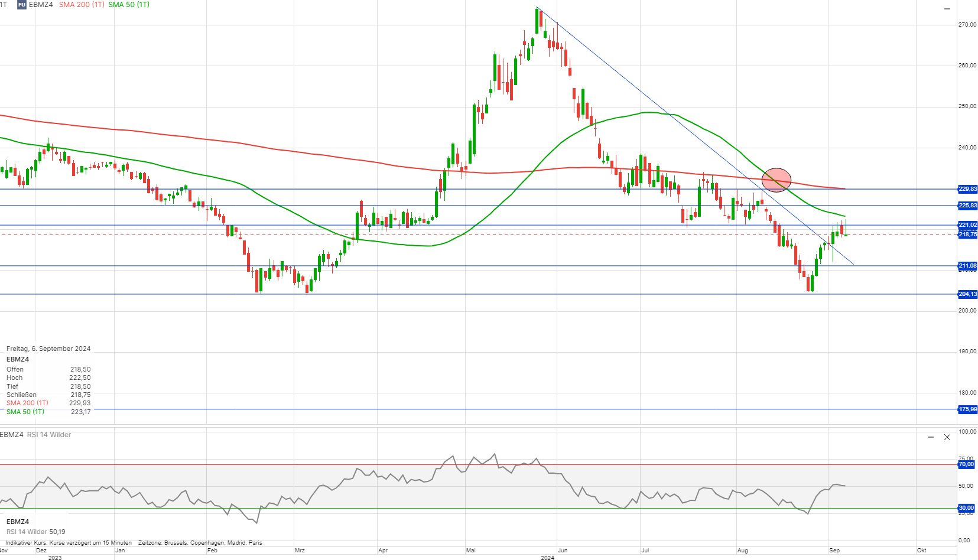Open the 1T timeframe selector
The image size is (978, 560).
[4, 5]
